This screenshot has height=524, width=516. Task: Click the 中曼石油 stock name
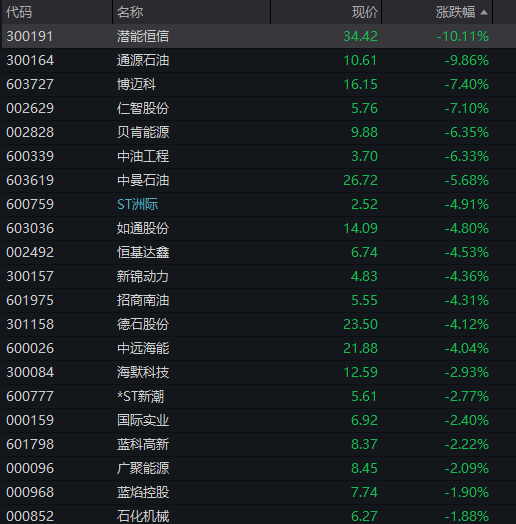tap(143, 180)
